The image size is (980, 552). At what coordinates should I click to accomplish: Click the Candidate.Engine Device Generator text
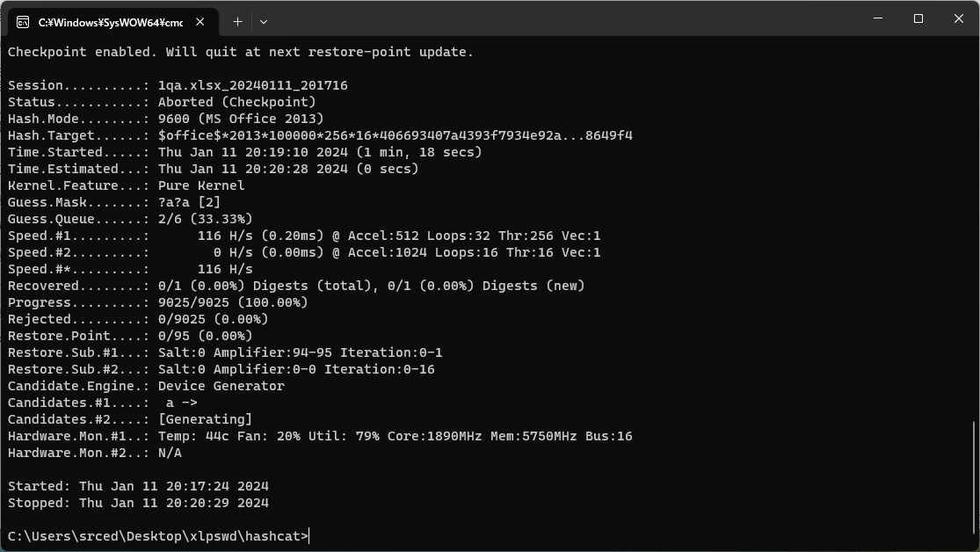pyautogui.click(x=221, y=386)
